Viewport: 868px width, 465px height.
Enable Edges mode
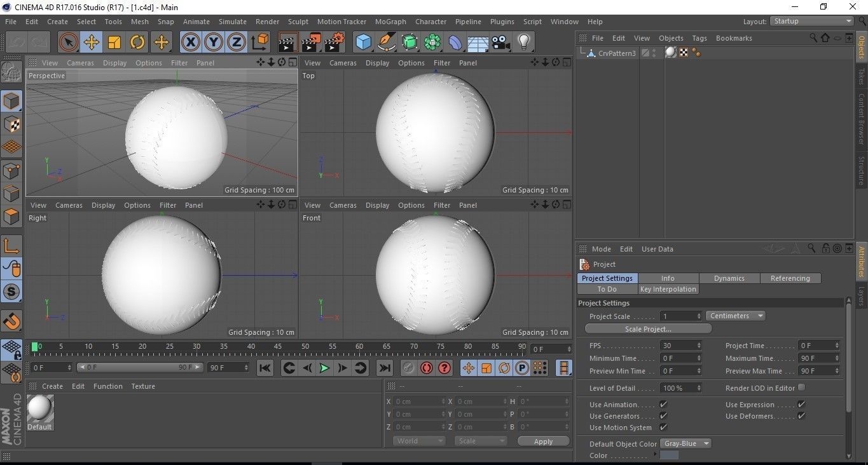coord(11,193)
